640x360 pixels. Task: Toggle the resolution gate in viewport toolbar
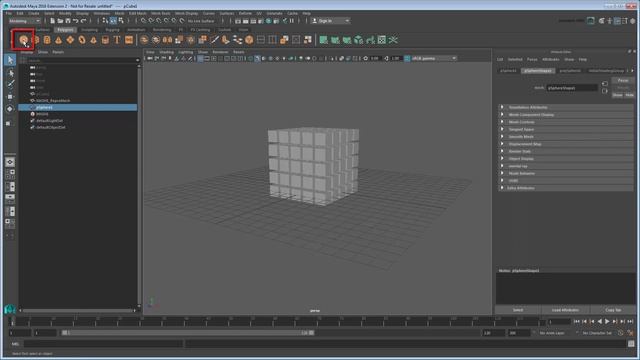(x=214, y=58)
